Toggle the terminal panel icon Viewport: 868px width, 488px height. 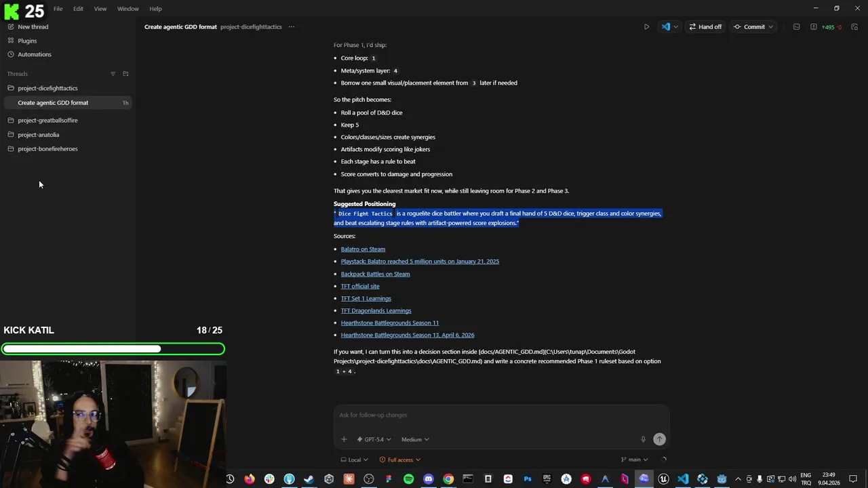(x=796, y=27)
